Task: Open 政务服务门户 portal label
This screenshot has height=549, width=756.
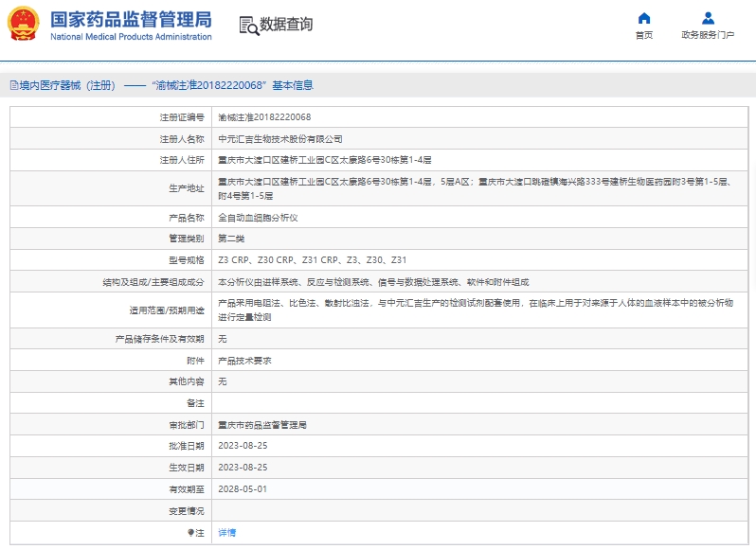Action: 708,35
